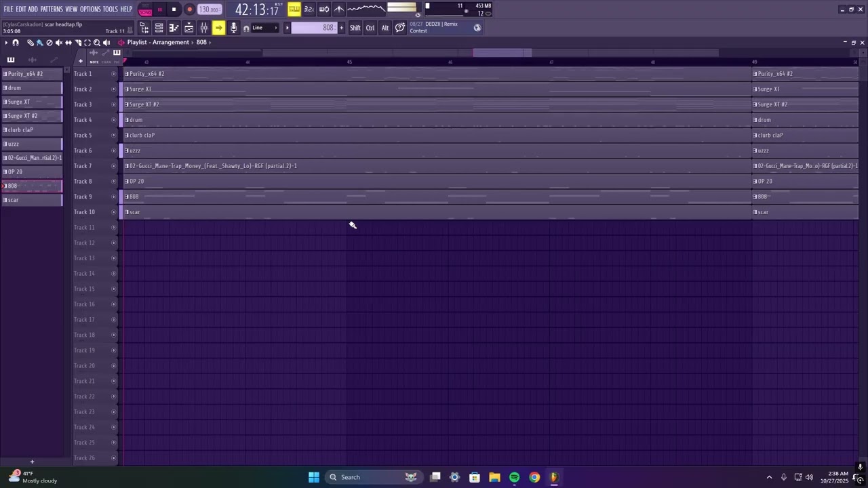
Task: Click the Pause button in transport
Action: click(159, 9)
